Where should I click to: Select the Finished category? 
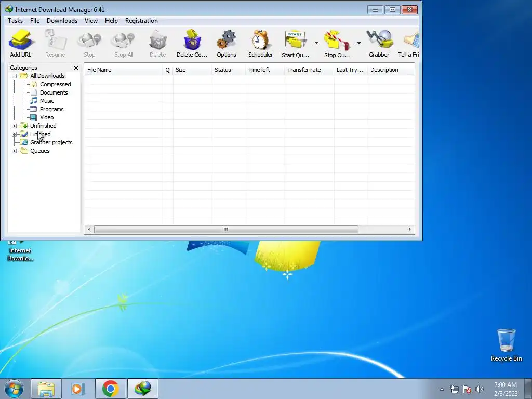pyautogui.click(x=40, y=134)
